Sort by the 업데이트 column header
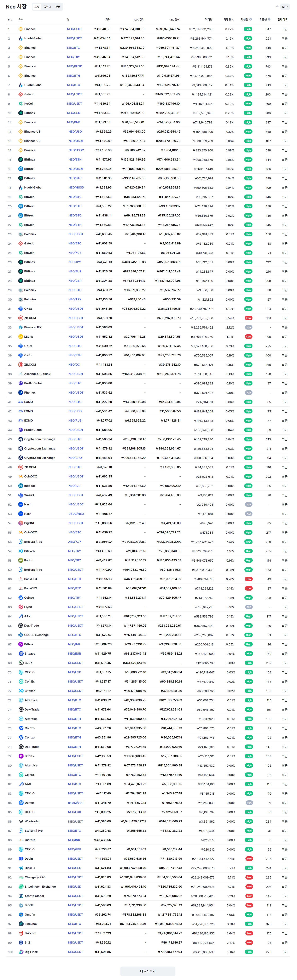 pyautogui.click(x=283, y=19)
